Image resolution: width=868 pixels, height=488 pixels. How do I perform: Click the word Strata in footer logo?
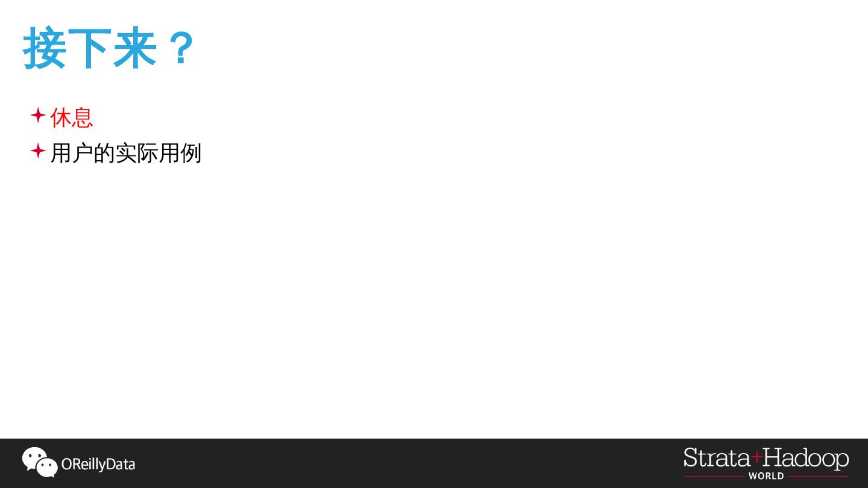(x=717, y=458)
